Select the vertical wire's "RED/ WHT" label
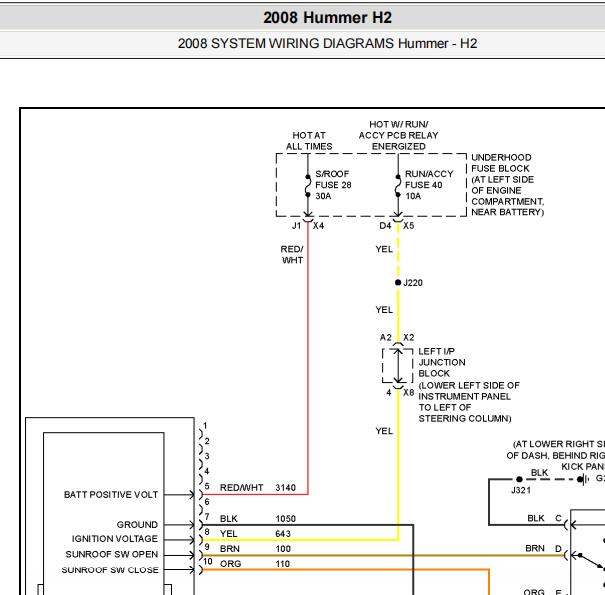 [x=292, y=255]
